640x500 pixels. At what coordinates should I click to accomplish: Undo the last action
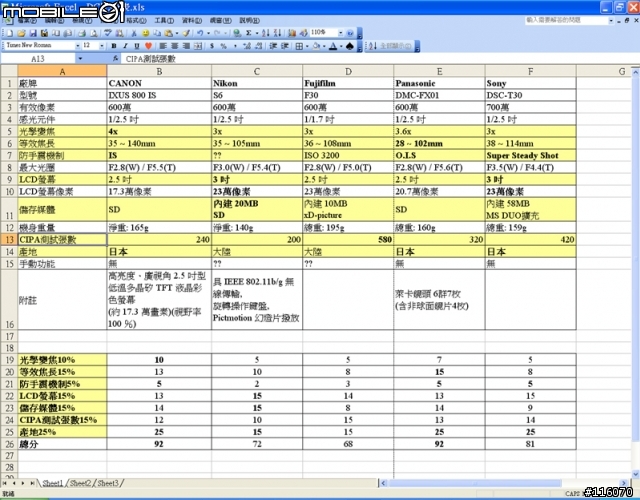point(200,33)
